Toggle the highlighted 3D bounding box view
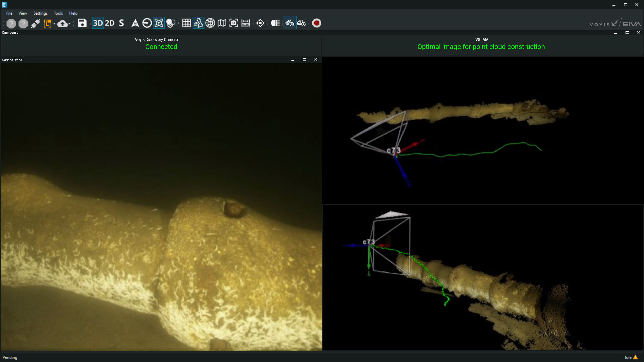 [x=159, y=23]
